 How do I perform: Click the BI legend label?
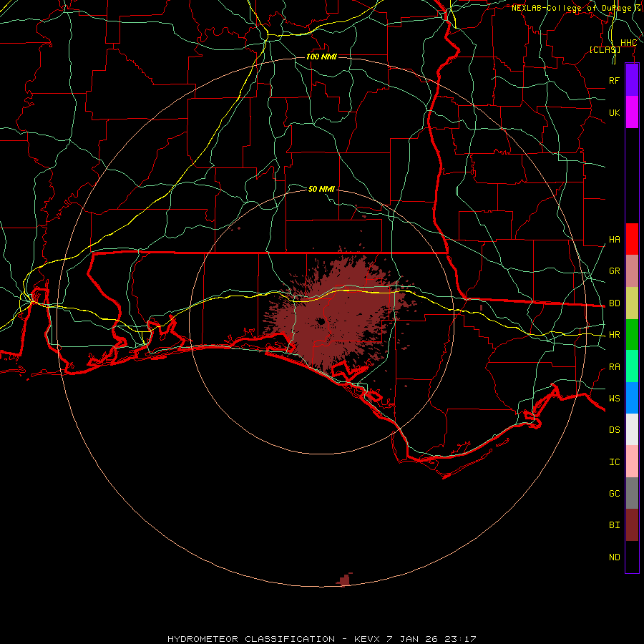614,525
